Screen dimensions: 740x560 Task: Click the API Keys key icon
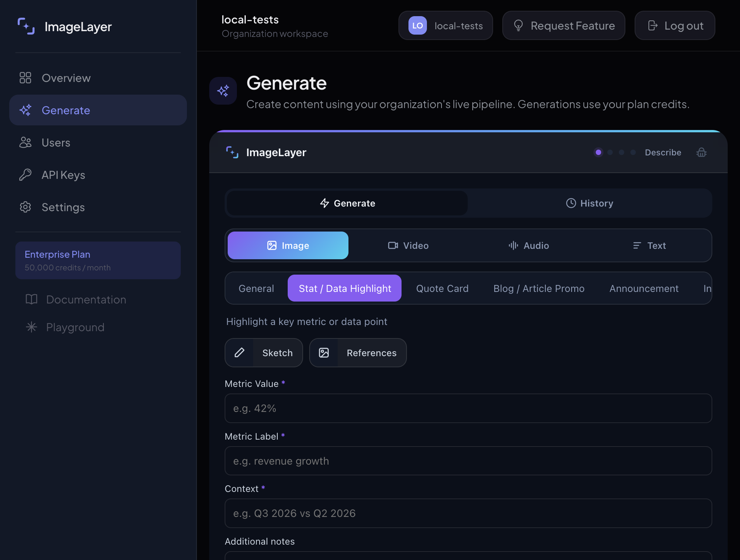click(25, 175)
